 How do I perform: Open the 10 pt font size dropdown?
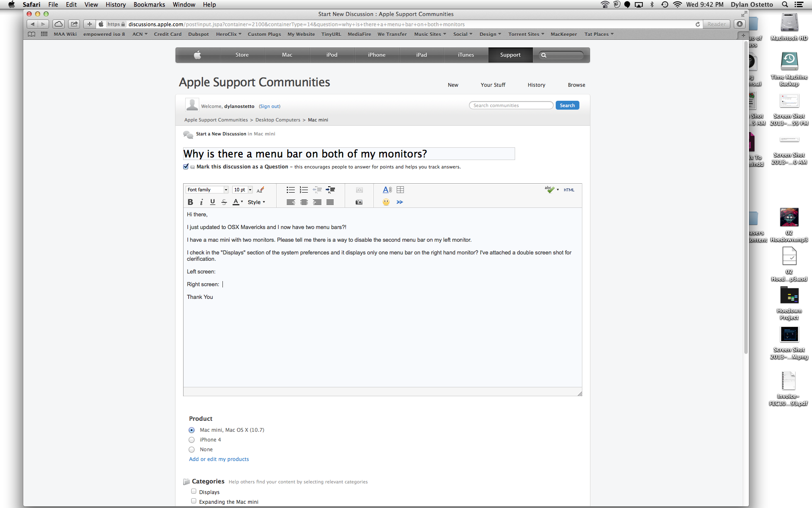click(243, 190)
